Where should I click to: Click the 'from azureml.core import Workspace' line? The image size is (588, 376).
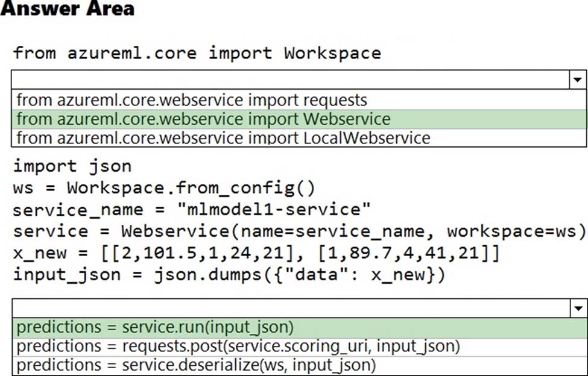coord(197,53)
